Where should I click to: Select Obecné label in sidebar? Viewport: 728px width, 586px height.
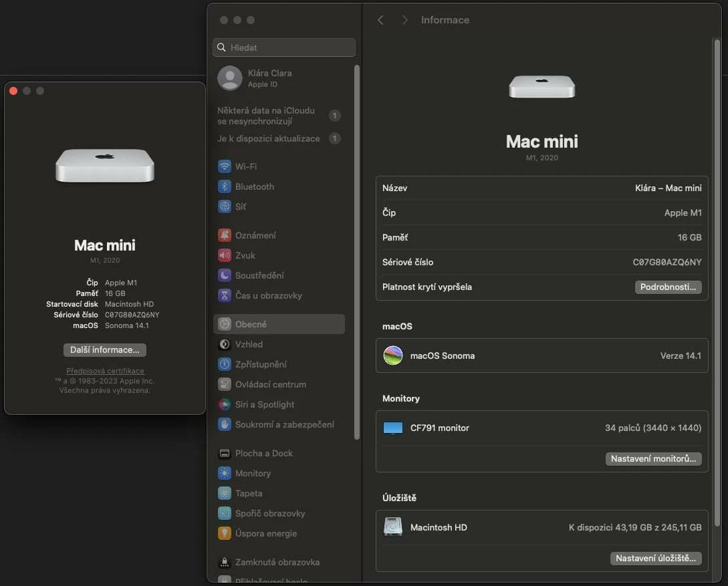251,324
